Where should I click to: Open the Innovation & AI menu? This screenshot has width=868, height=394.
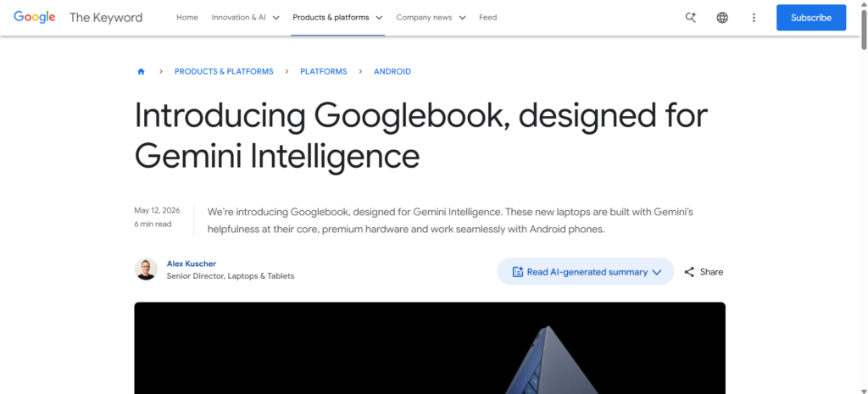click(238, 18)
